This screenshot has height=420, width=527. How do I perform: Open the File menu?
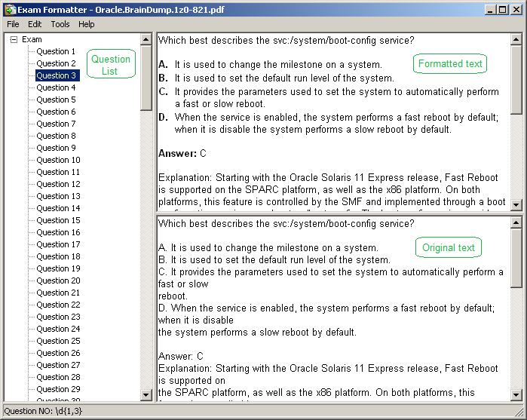point(13,24)
